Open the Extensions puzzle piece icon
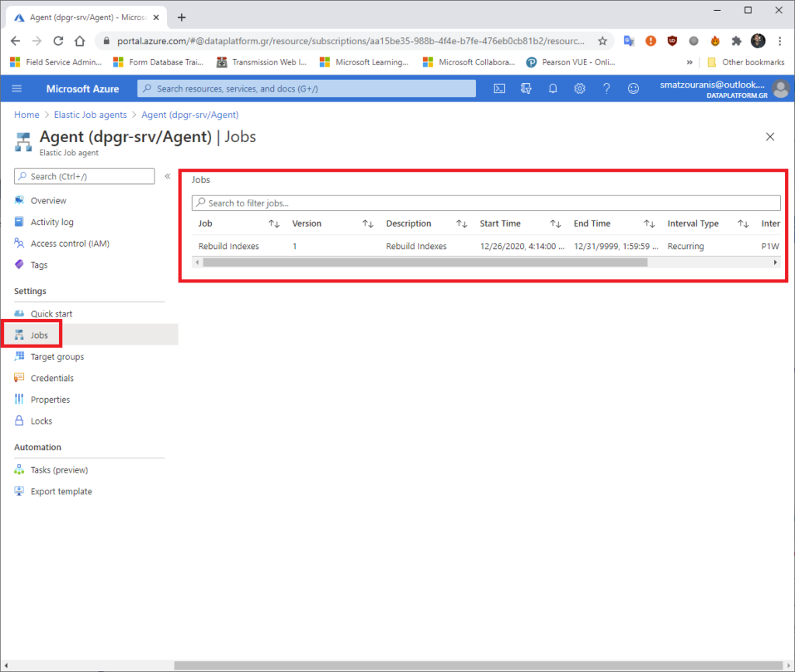 tap(736, 41)
